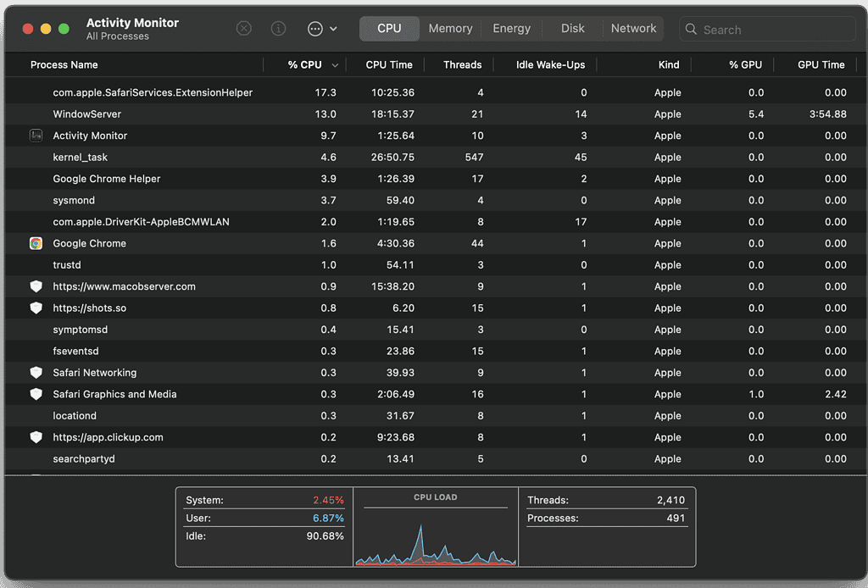The image size is (868, 588).
Task: Select the com.apple.SafariServices.ExtensionHelper process
Action: pos(436,92)
